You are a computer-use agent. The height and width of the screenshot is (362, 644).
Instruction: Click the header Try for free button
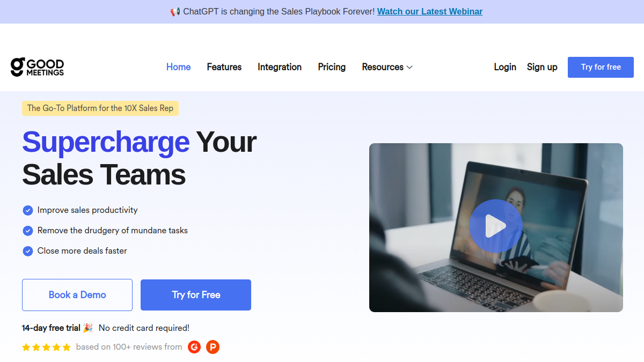(601, 67)
